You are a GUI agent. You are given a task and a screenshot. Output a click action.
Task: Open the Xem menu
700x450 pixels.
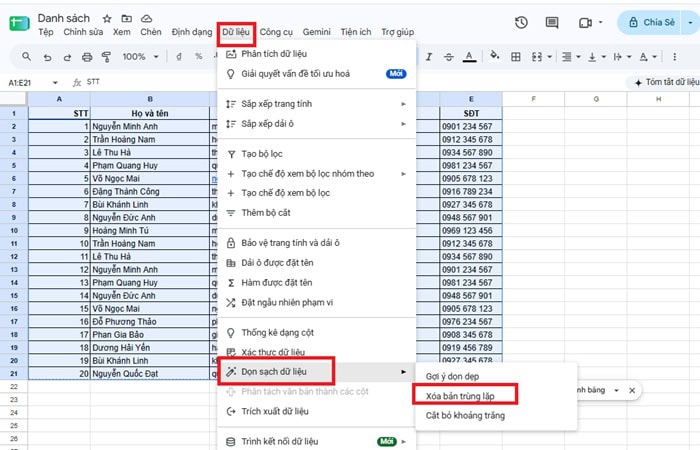(x=122, y=32)
